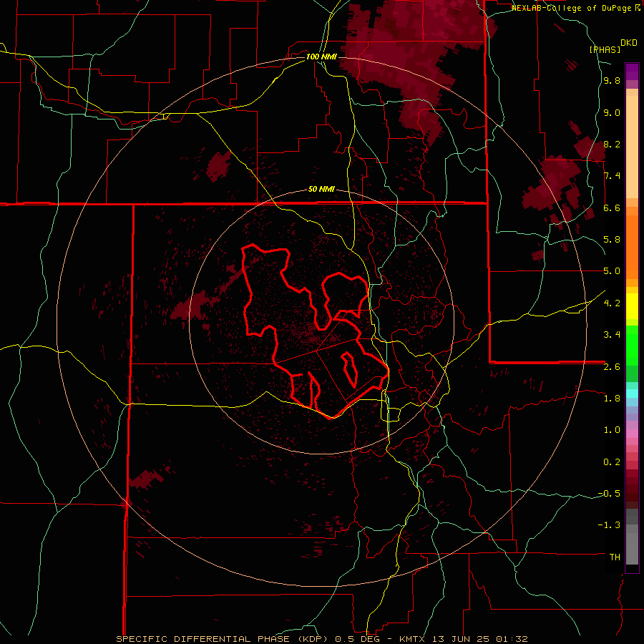Click the NEXLAB-College of DuPage watermark text
Viewport: 644px width, 644px height.
tap(572, 8)
